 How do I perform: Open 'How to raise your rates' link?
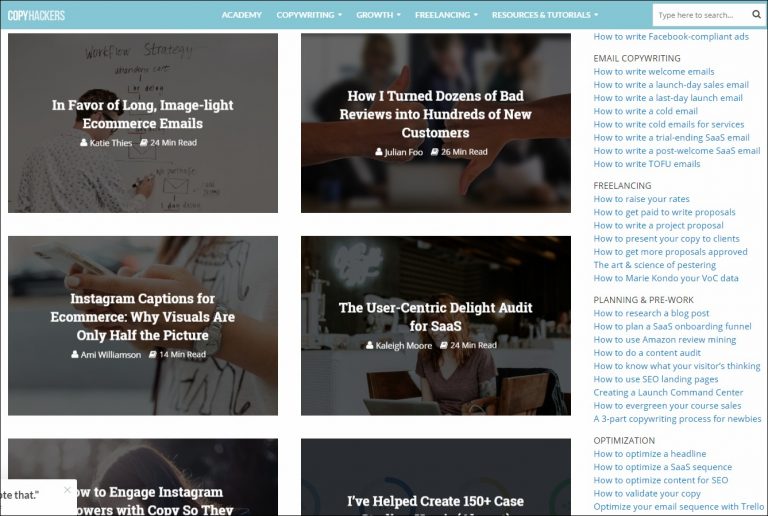[x=641, y=199]
